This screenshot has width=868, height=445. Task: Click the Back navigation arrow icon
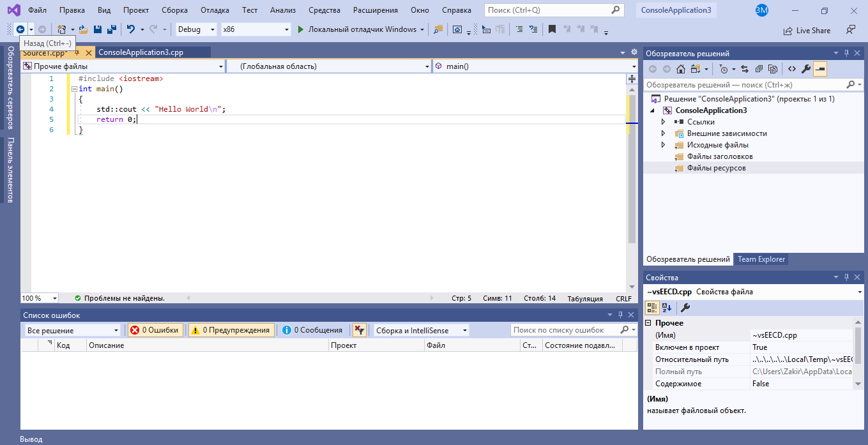click(20, 29)
